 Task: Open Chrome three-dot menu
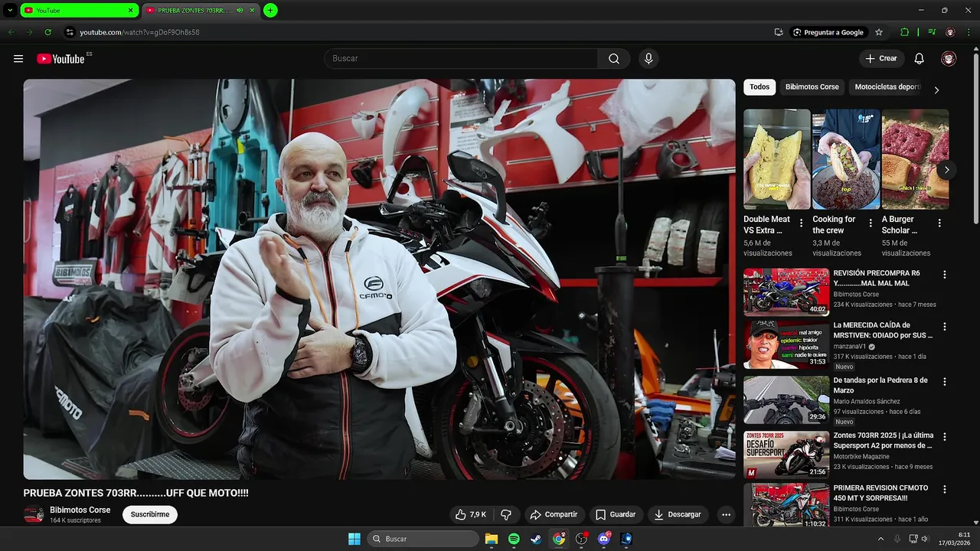[969, 32]
